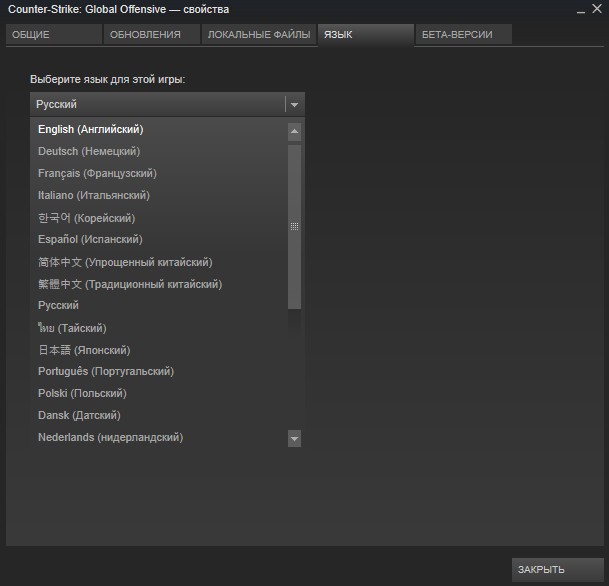Choose Nederlands (нидерландский) language
This screenshot has width=609, height=586.
[159, 437]
